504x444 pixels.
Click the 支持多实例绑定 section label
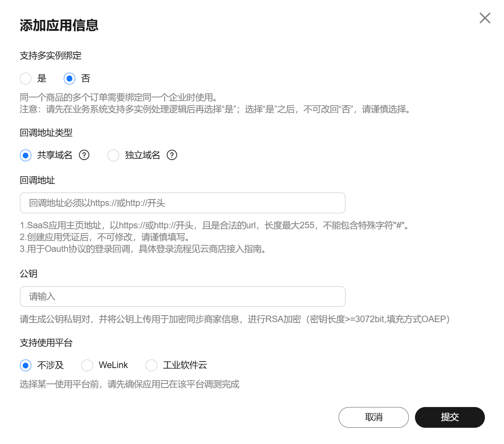50,56
